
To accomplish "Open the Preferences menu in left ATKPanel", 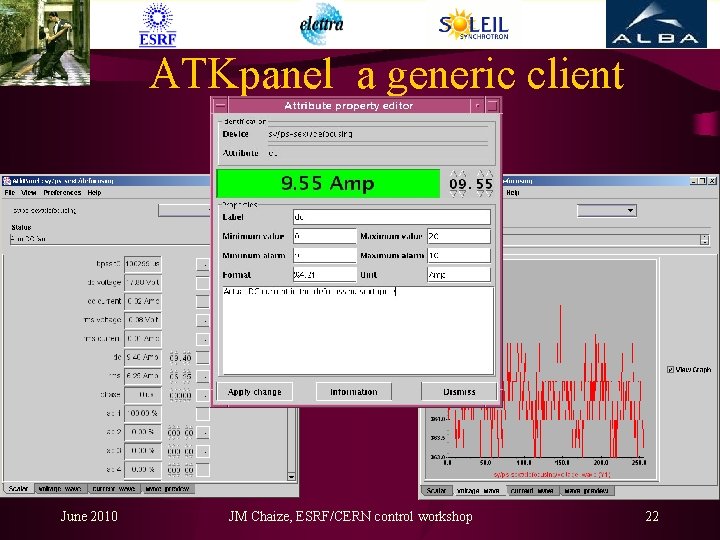I will tap(62, 192).
